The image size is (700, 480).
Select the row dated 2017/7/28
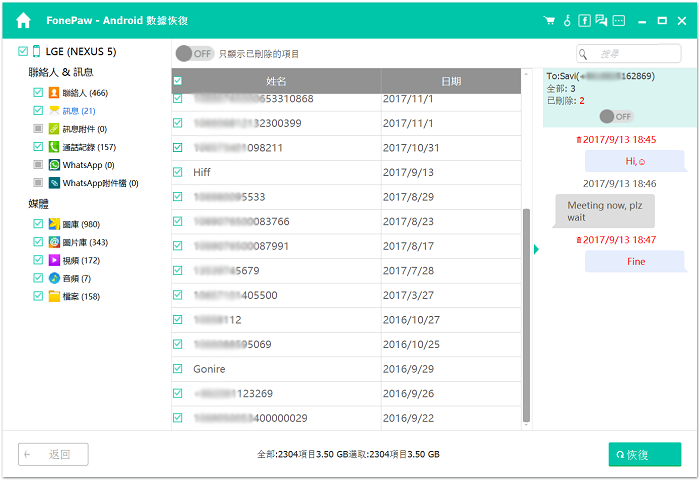pos(346,271)
